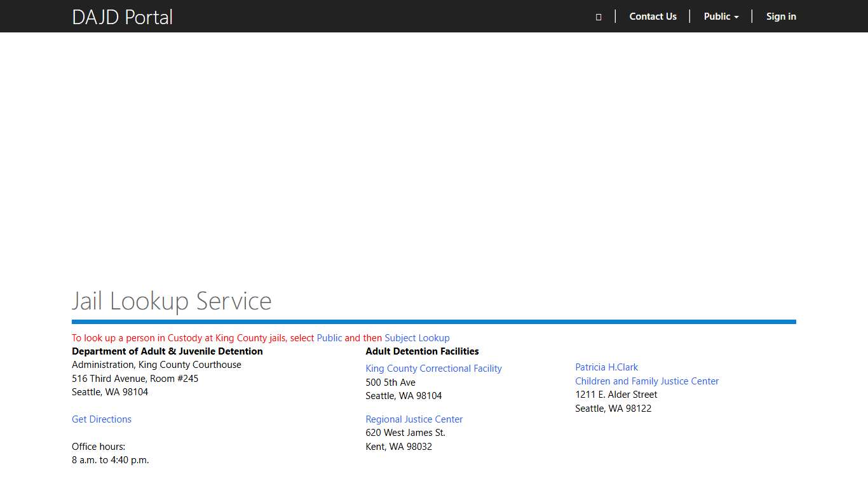Screen dimensions: 868x488
Task: Click the 620 West James St. address
Action: coord(405,433)
